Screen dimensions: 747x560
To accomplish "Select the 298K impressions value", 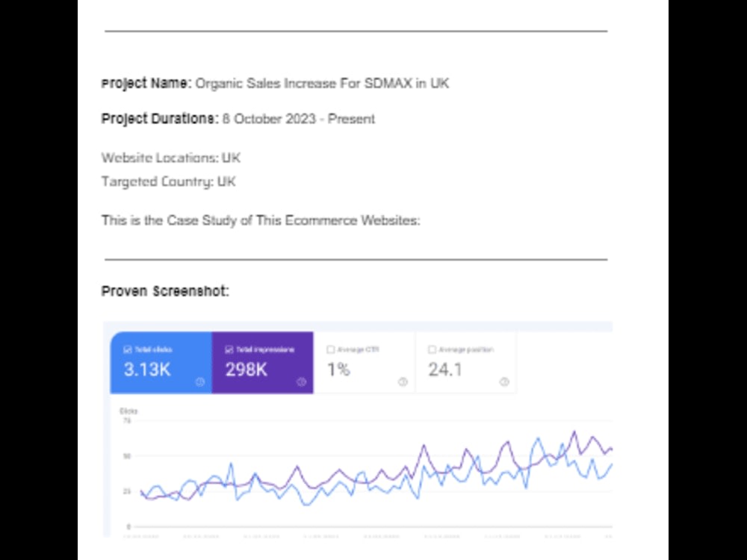I will [247, 370].
